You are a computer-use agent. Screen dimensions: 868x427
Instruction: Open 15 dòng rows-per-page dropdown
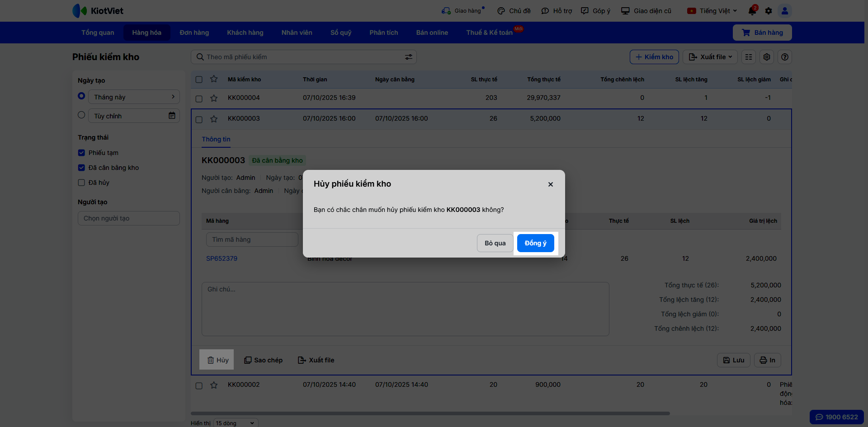236,423
